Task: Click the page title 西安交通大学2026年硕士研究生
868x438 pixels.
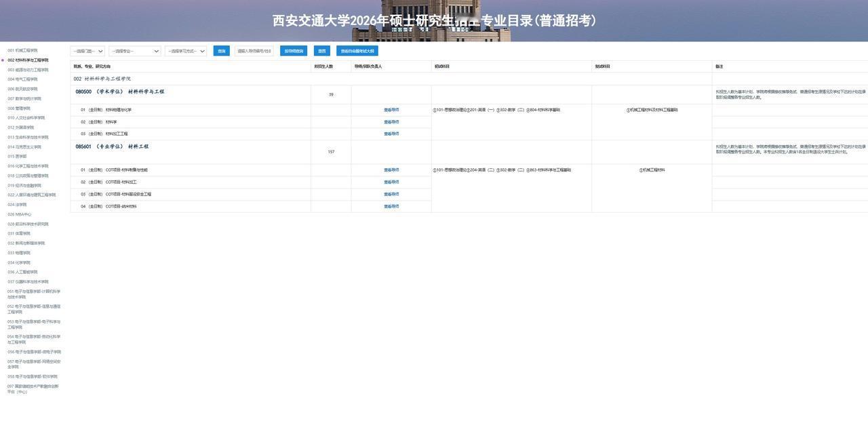Action: tap(434, 20)
